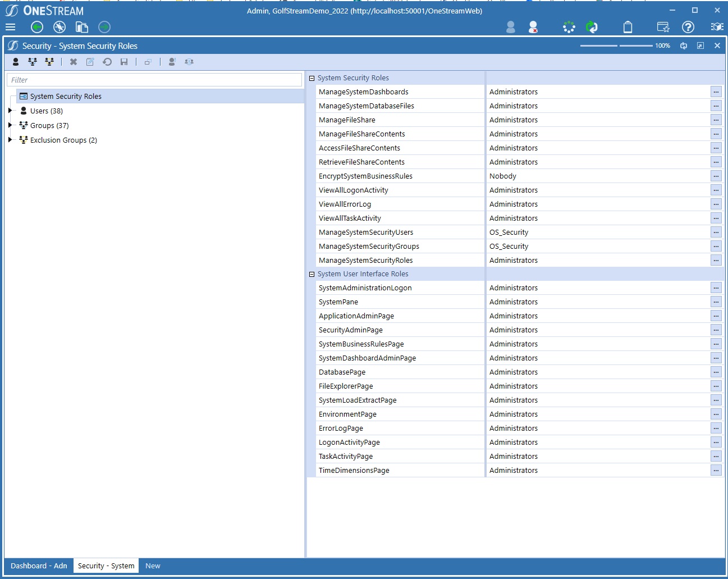Click the green back arrow icon
The image size is (728, 579).
pyautogui.click(x=37, y=27)
